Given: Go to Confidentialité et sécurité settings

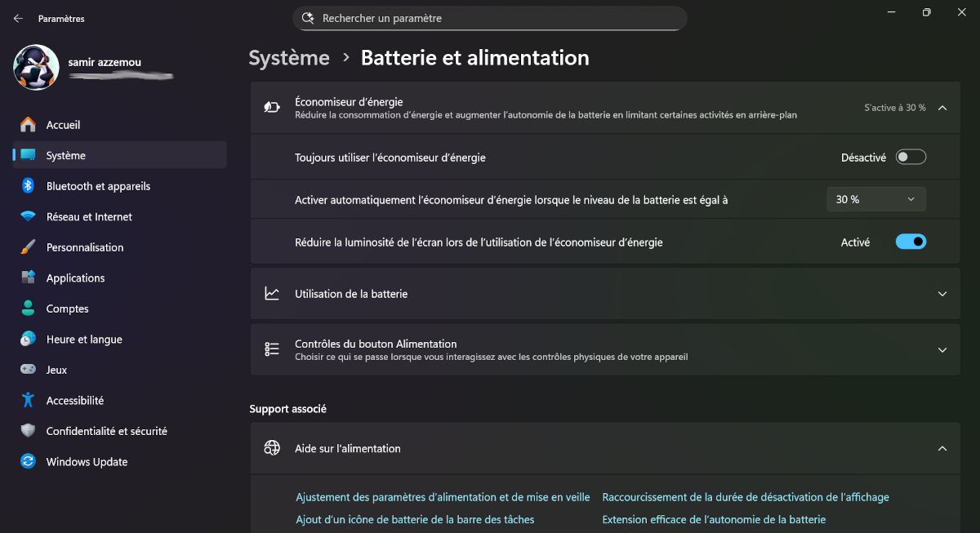Looking at the screenshot, I should 106,431.
